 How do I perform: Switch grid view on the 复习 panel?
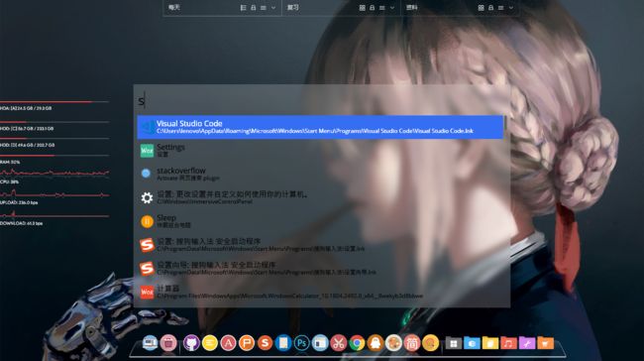pyautogui.click(x=362, y=8)
